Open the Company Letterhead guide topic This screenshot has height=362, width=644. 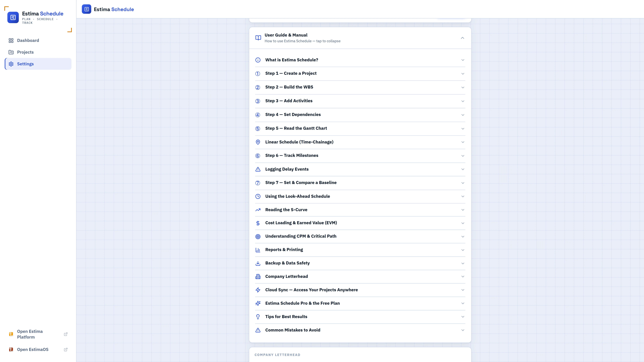tap(360, 277)
